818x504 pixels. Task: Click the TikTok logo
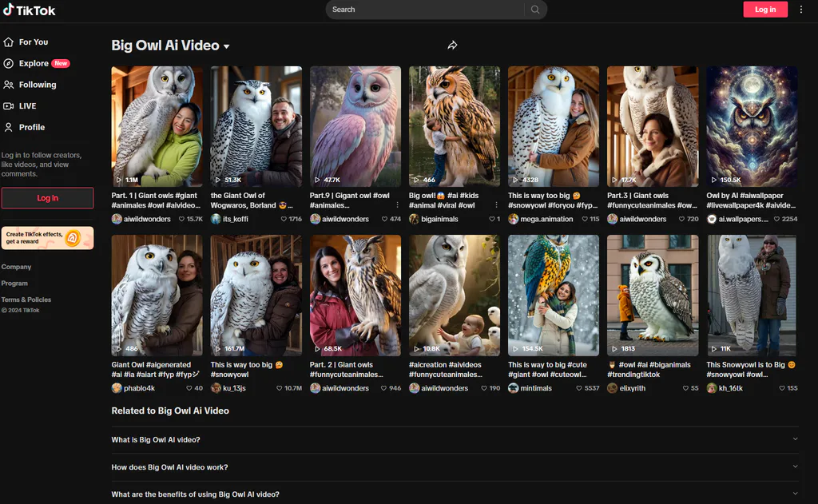pyautogui.click(x=30, y=10)
